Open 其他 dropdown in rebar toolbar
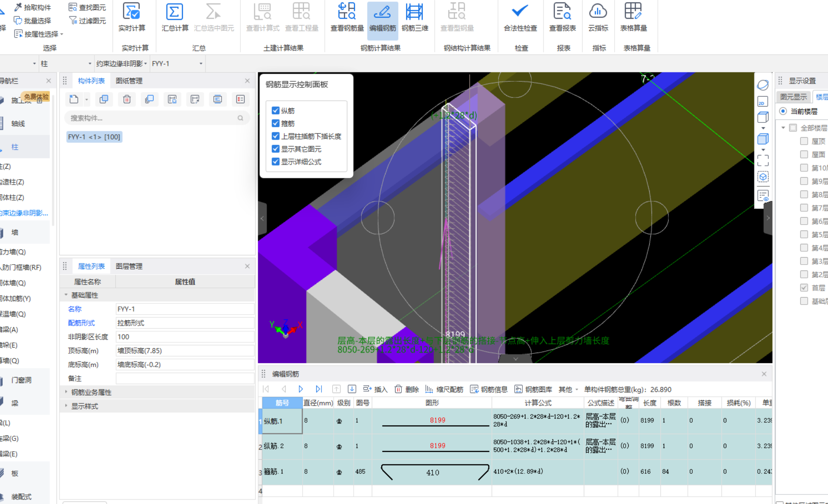 (568, 389)
